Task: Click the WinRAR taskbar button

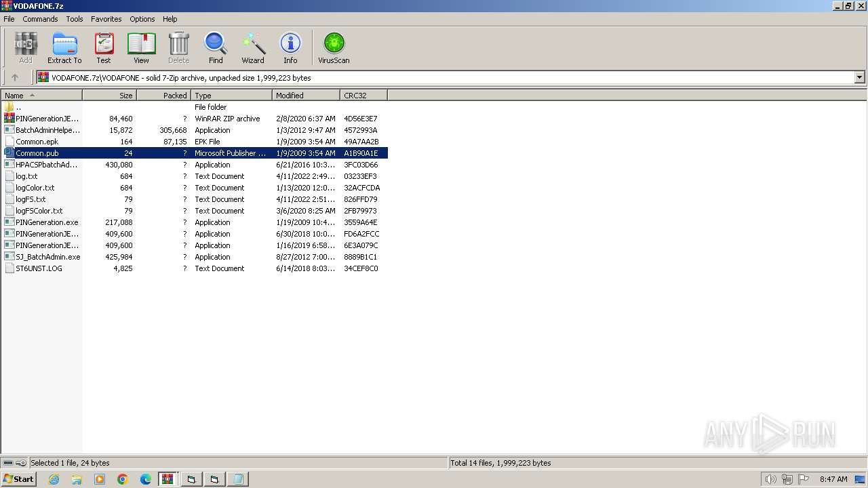Action: pyautogui.click(x=167, y=479)
